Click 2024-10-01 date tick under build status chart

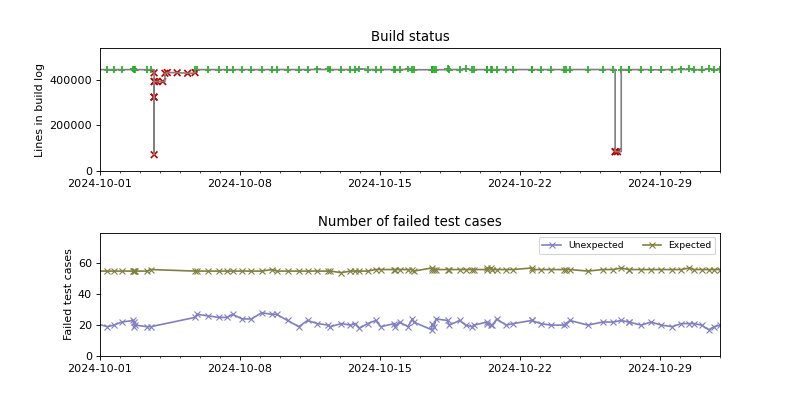tap(100, 184)
